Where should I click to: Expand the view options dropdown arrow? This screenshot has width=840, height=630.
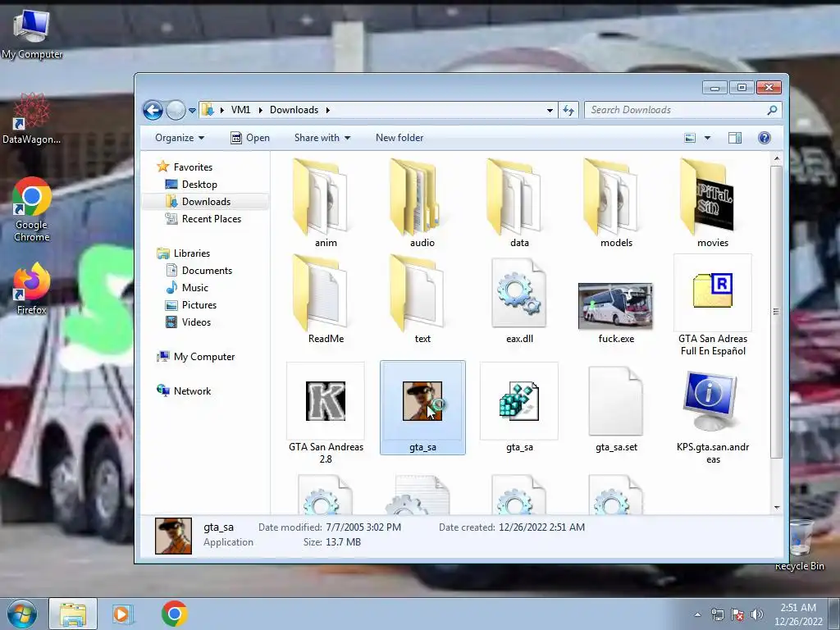pos(707,138)
